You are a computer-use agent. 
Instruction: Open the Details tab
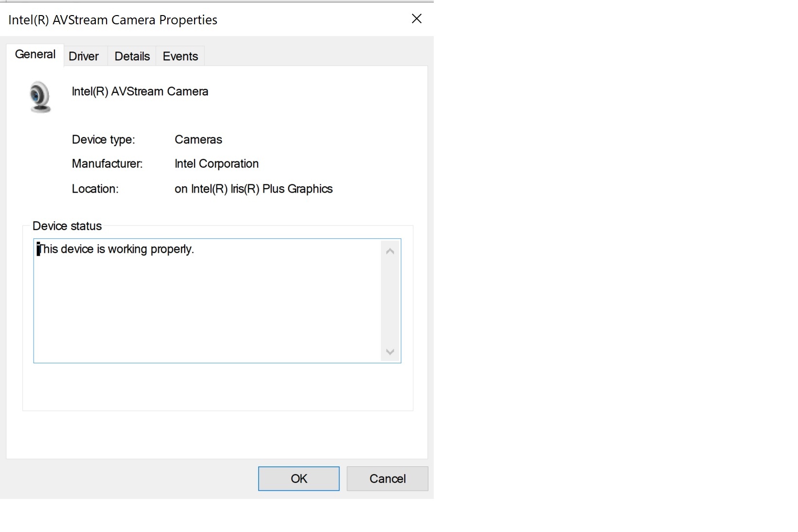click(x=131, y=56)
